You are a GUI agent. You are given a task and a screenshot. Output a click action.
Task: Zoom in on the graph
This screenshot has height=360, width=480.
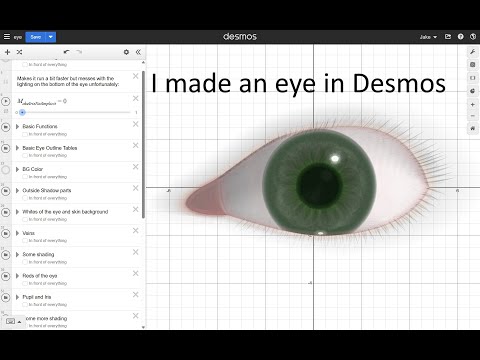tap(472, 105)
